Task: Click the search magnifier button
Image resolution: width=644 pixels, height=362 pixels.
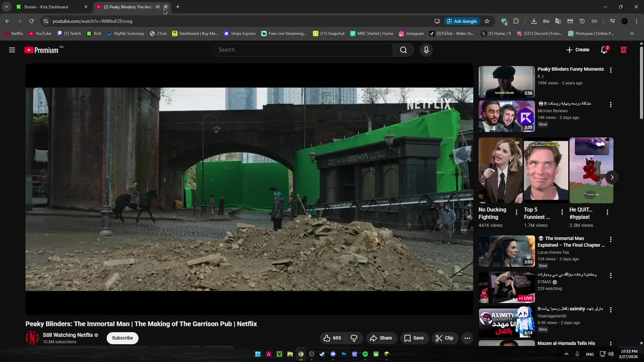Action: click(x=404, y=50)
